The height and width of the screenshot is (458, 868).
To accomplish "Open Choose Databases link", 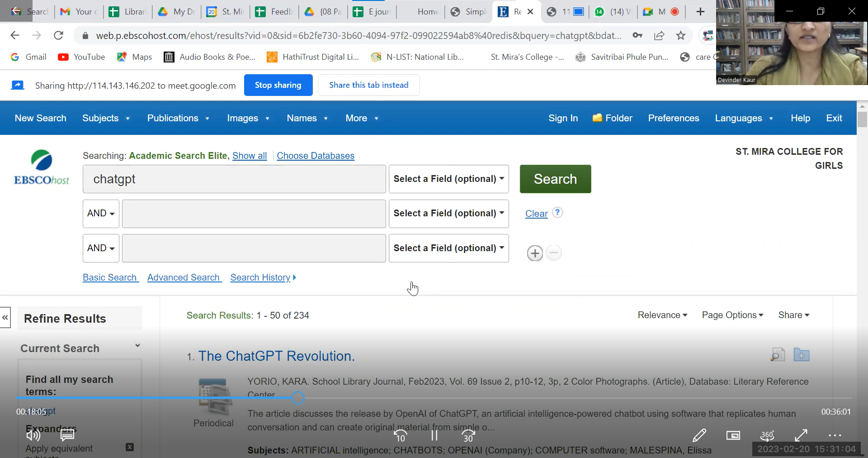I will click(316, 156).
